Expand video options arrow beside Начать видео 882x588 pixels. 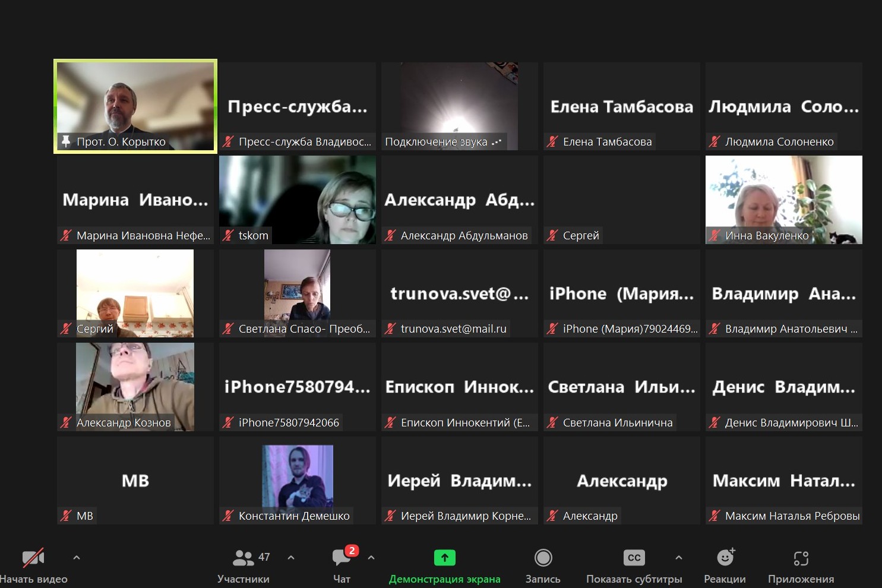76,558
